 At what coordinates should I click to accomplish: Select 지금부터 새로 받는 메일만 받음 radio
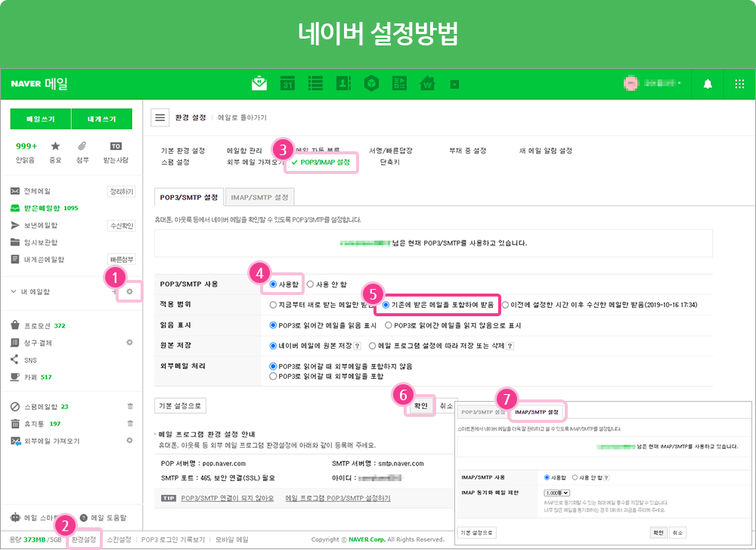[273, 305]
